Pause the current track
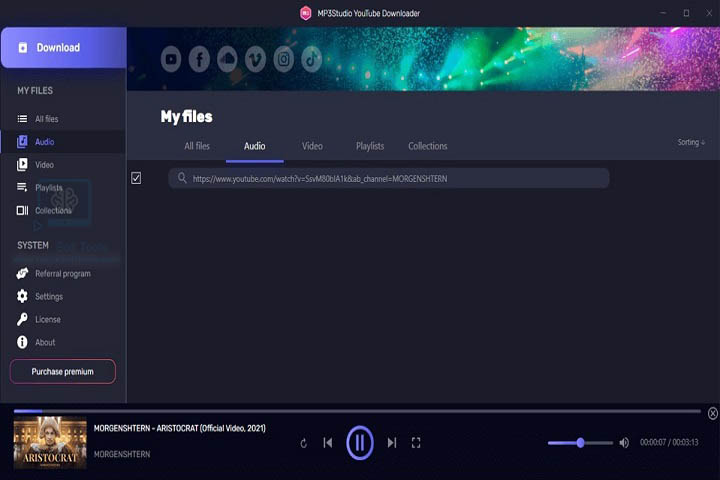Screen dimensions: 720x480 coord(360,443)
